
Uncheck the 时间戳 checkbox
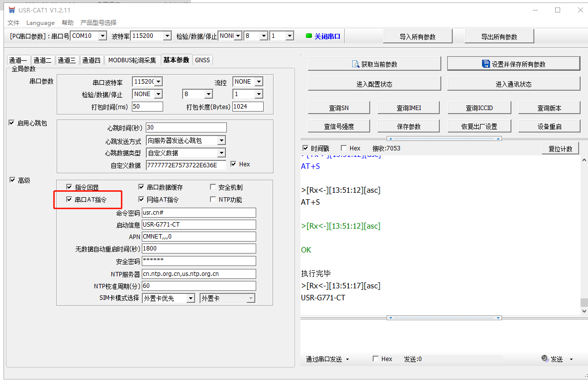click(305, 148)
